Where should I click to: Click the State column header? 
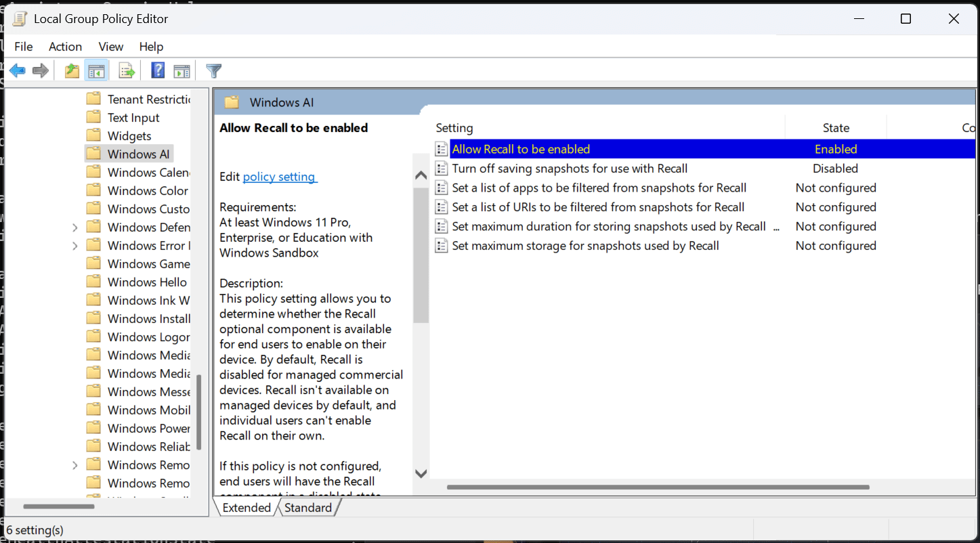tap(836, 128)
